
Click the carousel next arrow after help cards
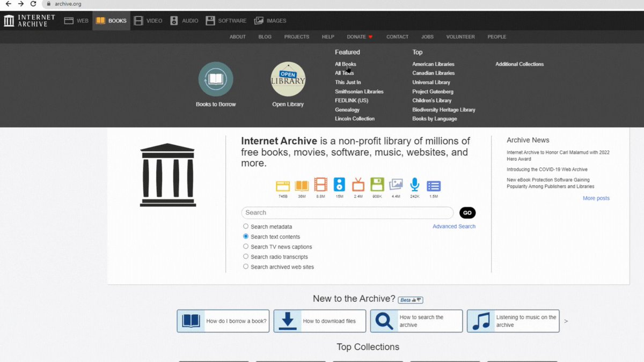(566, 321)
